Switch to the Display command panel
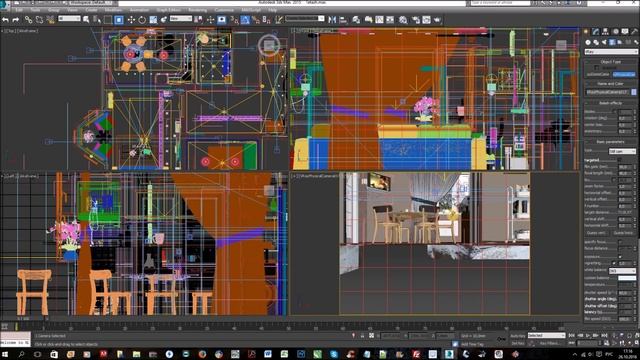 click(625, 31)
